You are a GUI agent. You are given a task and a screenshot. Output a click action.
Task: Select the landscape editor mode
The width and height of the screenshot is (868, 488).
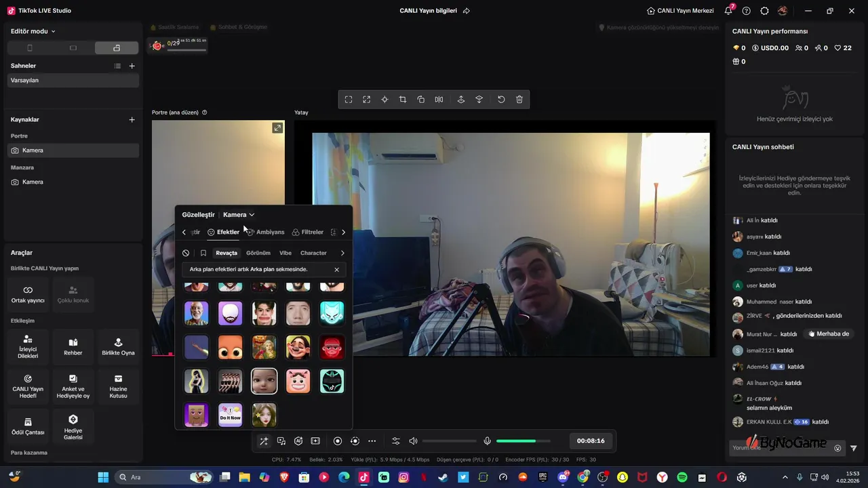click(73, 48)
